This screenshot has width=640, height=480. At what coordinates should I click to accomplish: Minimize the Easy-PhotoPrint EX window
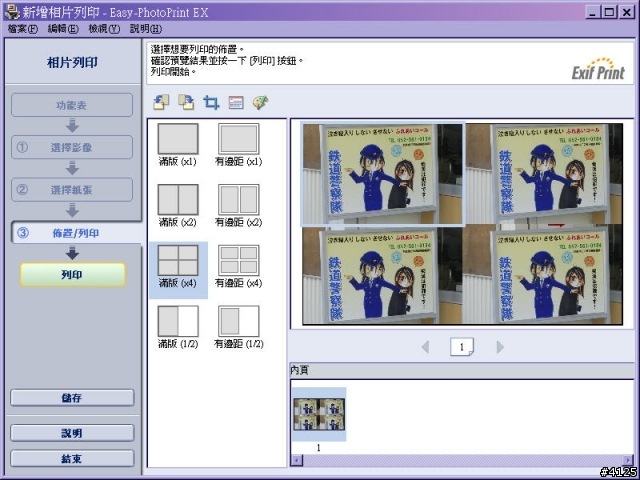[593, 12]
